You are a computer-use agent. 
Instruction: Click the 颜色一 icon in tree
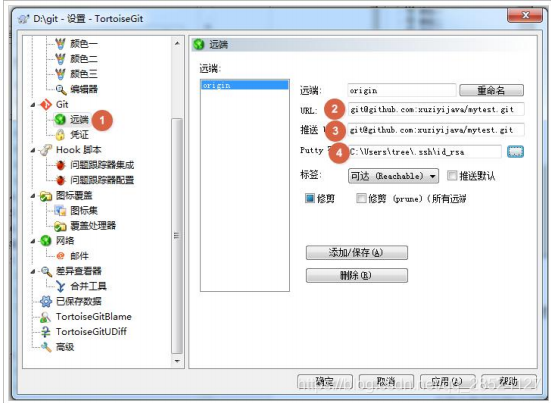pos(60,44)
